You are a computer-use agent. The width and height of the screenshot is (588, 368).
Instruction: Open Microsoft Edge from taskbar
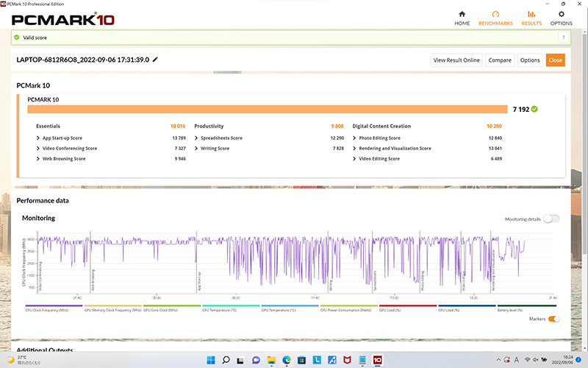[x=287, y=359]
